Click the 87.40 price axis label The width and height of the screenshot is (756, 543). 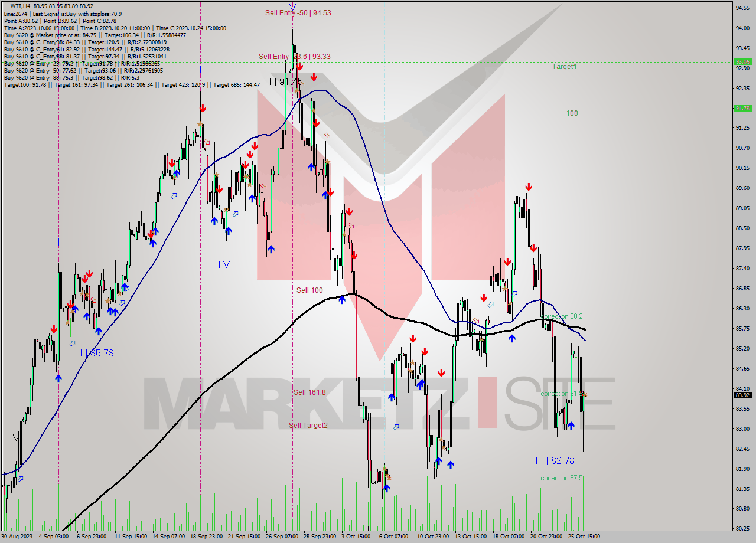pyautogui.click(x=742, y=268)
